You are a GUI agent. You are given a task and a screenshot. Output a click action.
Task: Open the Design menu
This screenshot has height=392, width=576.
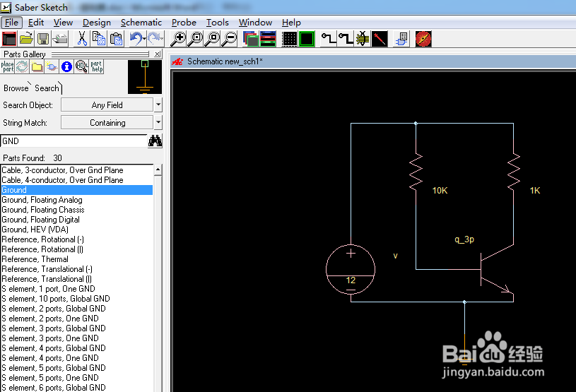(97, 23)
